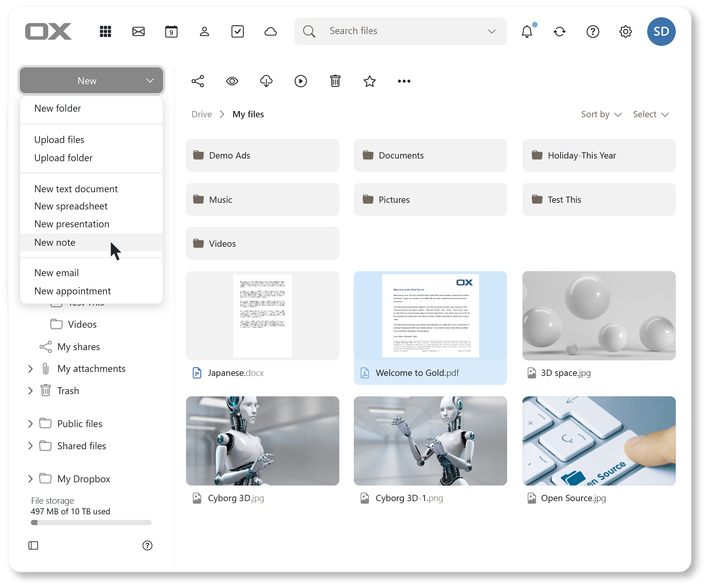This screenshot has width=707, height=588.
Task: Open the Demo Ads folder
Action: 262,156
